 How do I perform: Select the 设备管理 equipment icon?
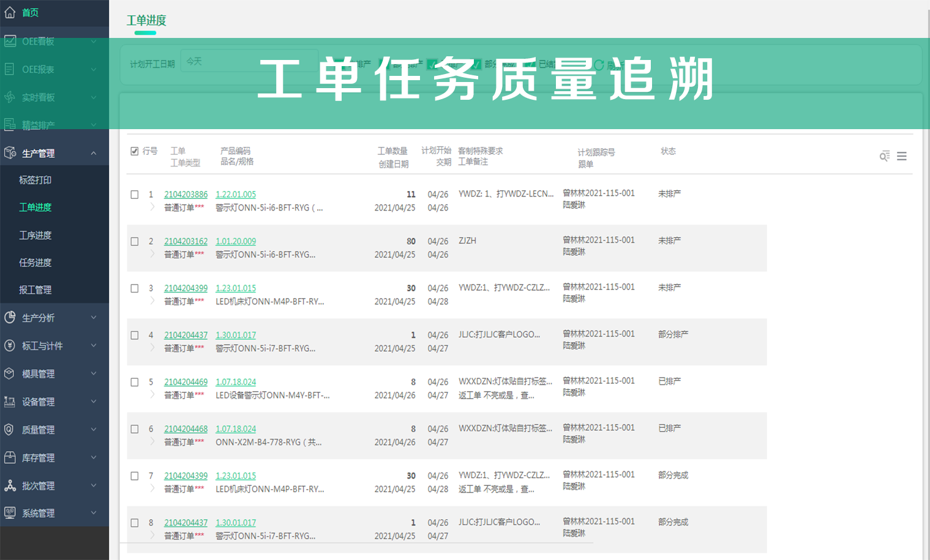pos(9,401)
